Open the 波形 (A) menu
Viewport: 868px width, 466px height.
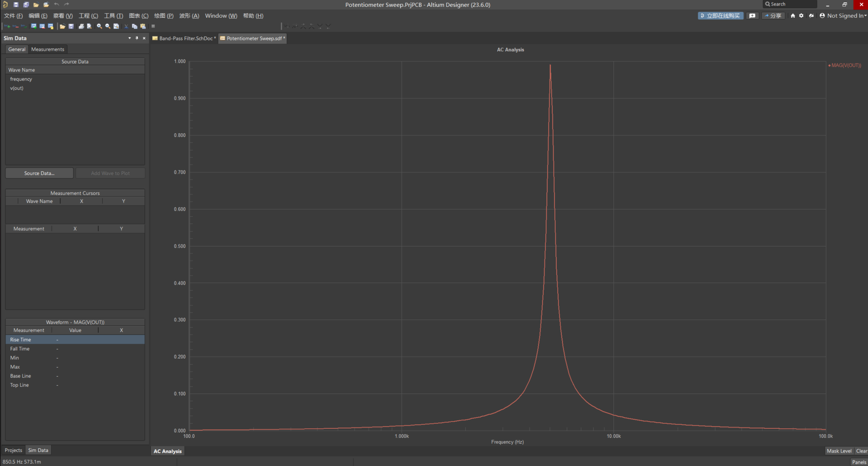pyautogui.click(x=189, y=16)
